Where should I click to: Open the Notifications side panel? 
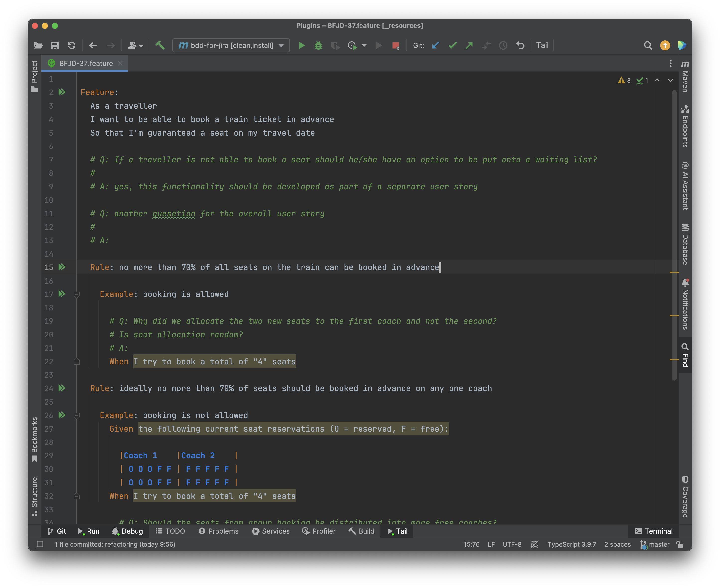coord(685,304)
